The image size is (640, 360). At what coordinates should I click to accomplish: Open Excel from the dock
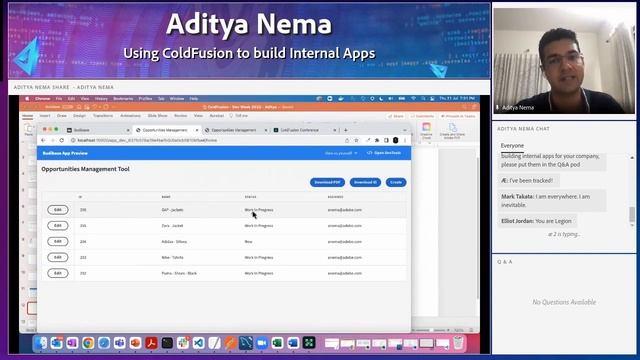[277, 343]
